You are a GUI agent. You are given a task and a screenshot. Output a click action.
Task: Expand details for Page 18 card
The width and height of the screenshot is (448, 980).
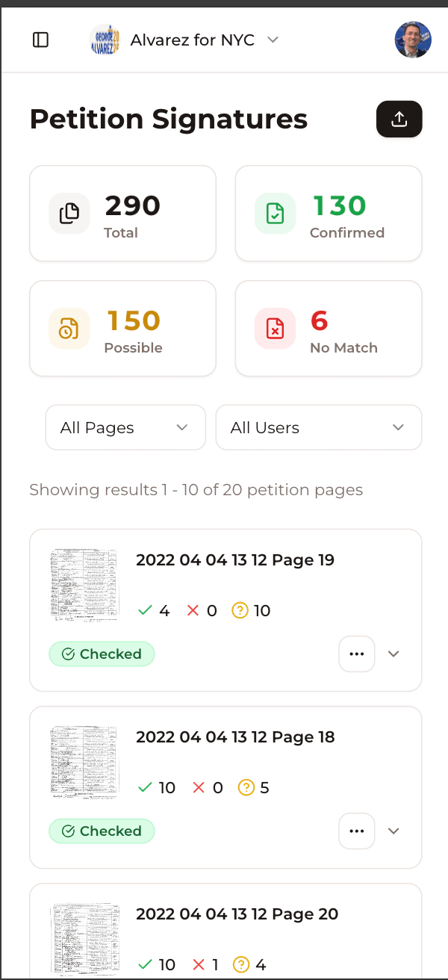tap(393, 831)
